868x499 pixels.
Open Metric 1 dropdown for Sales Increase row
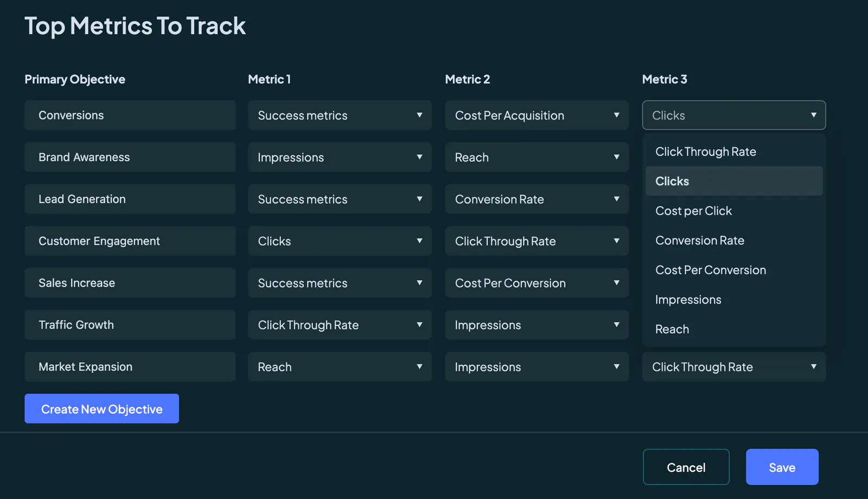[340, 283]
